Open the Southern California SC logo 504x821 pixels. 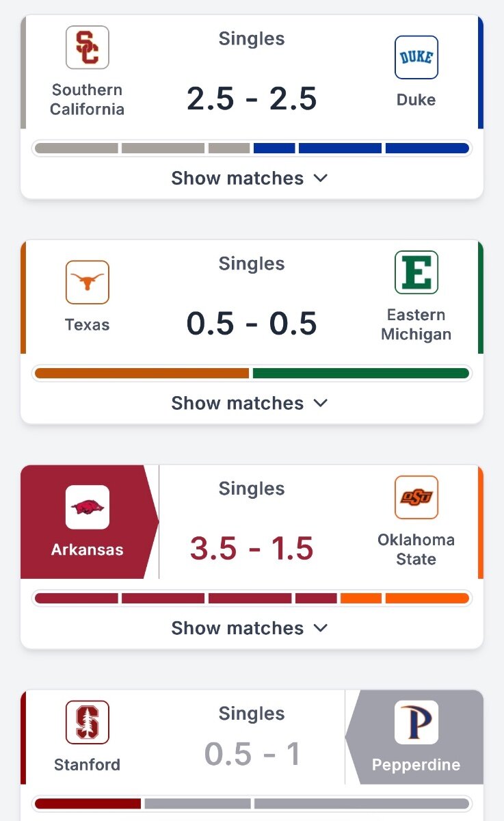pyautogui.click(x=88, y=47)
